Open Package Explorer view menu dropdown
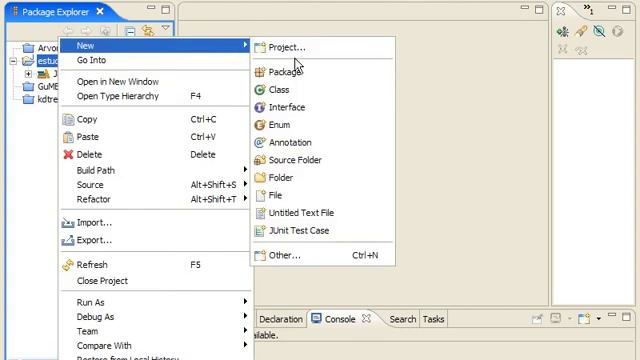 [165, 28]
